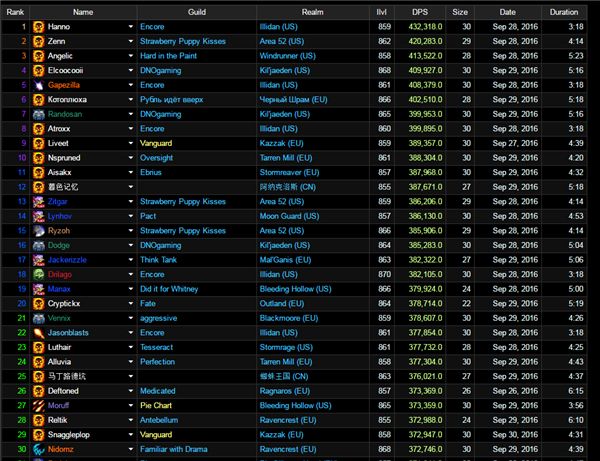Click the class icon beside Reltik

[x=38, y=420]
